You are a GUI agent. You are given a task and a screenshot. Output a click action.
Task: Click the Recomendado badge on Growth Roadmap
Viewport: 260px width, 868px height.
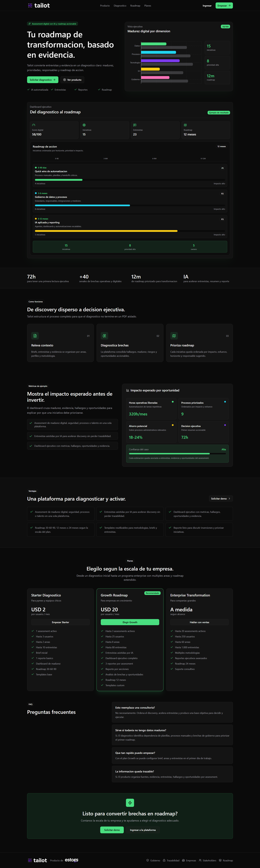click(152, 593)
